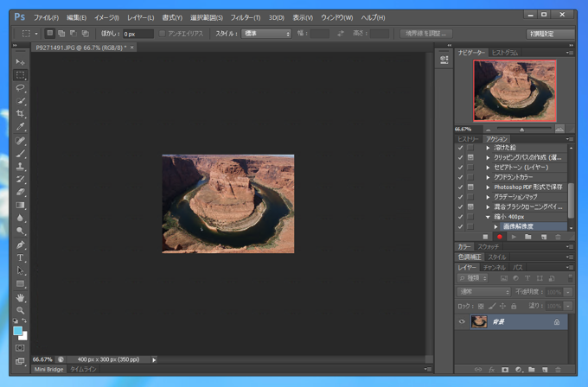Select the Quick Selection tool
The width and height of the screenshot is (588, 387).
coord(20,101)
